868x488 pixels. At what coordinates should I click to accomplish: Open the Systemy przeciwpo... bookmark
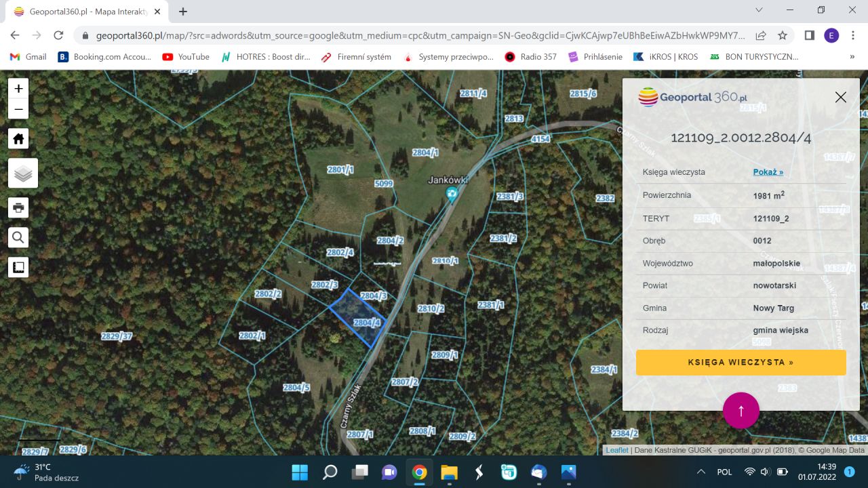[448, 57]
